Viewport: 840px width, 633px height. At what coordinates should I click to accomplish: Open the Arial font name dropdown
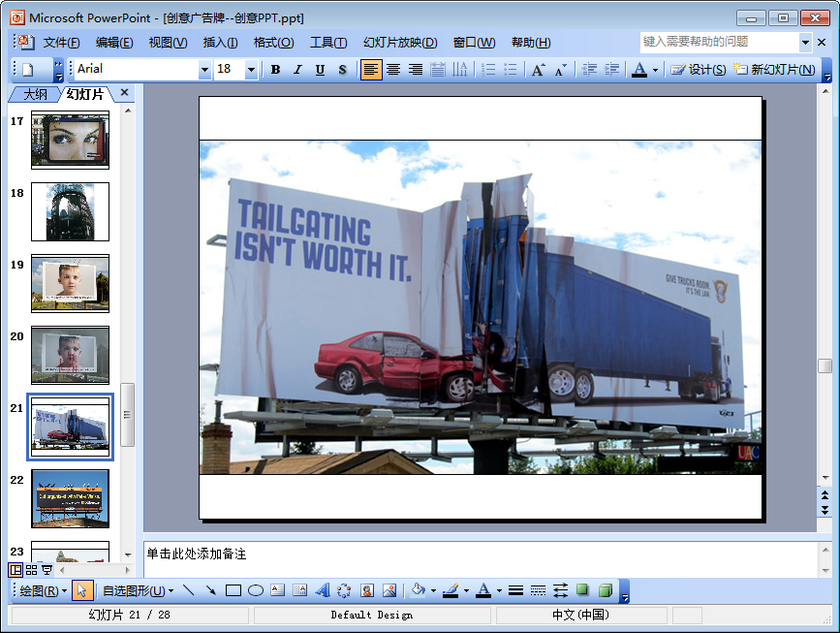tap(204, 70)
